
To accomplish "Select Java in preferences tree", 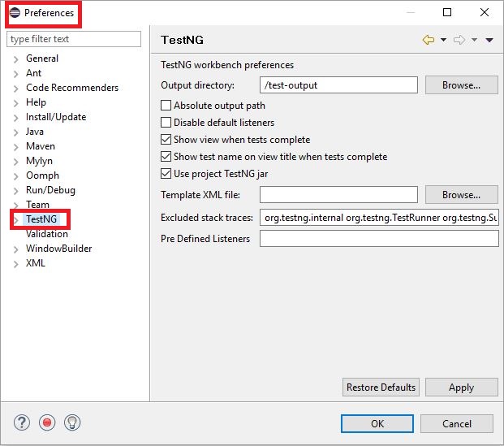I will pyautogui.click(x=35, y=132).
